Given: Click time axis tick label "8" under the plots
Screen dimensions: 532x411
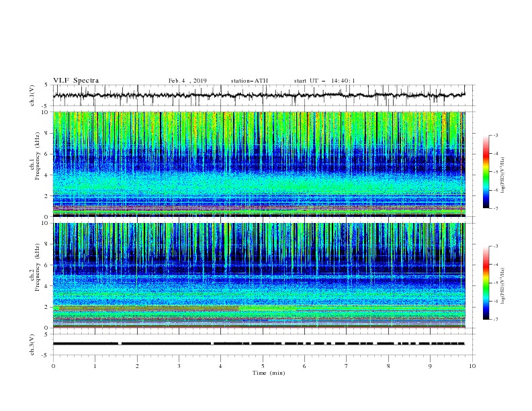Looking at the screenshot, I should (x=388, y=366).
